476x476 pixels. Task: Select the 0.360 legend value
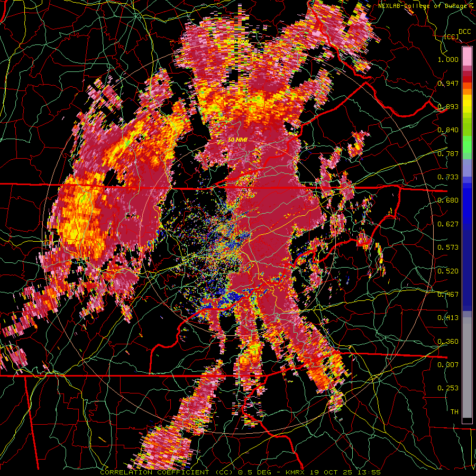[448, 341]
